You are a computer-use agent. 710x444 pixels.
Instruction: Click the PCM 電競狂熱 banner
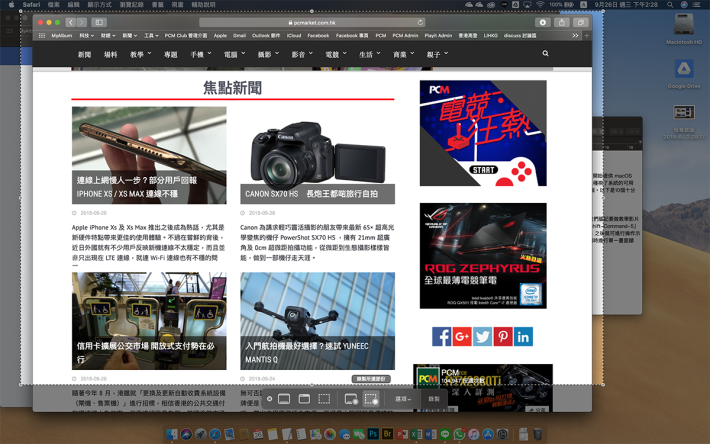[483, 133]
